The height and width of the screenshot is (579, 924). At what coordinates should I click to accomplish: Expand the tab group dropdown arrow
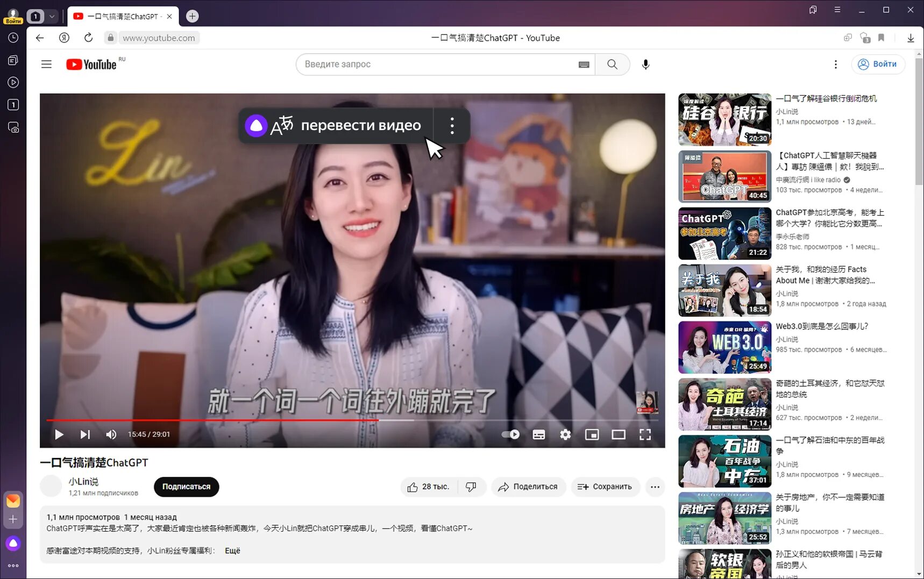click(52, 16)
